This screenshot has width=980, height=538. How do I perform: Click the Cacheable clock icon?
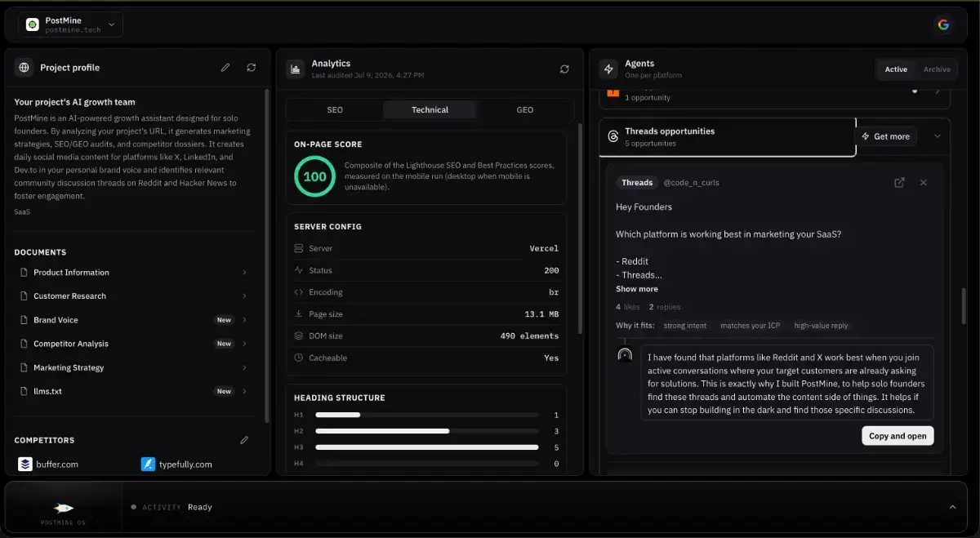click(299, 358)
